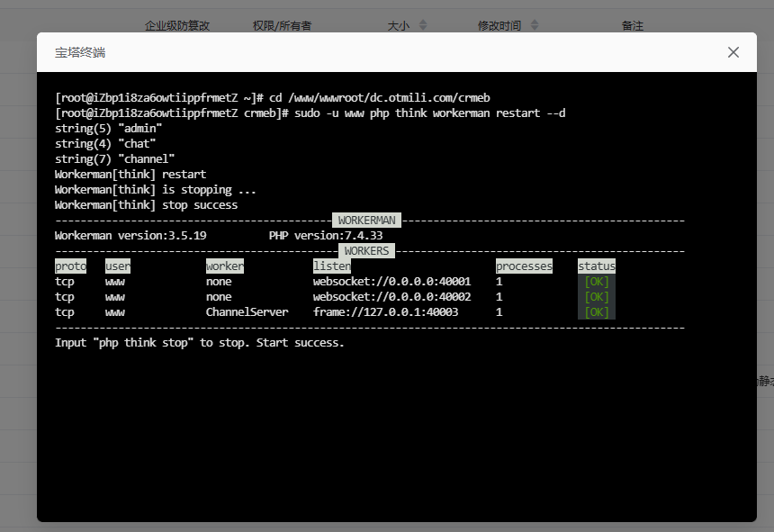The height and width of the screenshot is (532, 774).
Task: Sort by the 修改时间 column header text
Action: click(x=499, y=26)
